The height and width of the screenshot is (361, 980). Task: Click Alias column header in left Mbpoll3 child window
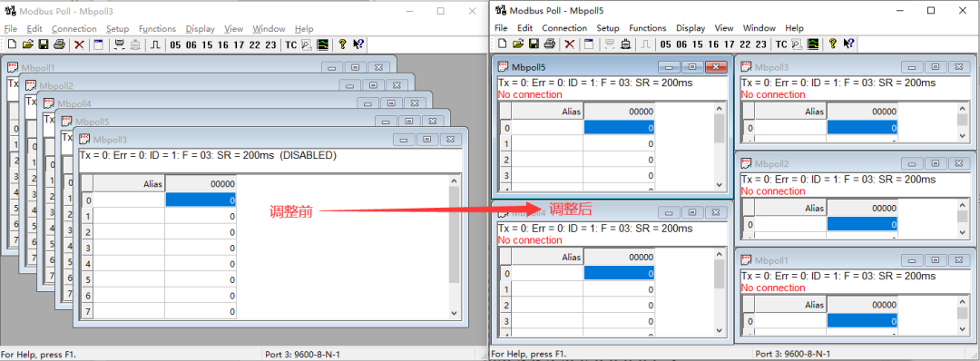130,184
